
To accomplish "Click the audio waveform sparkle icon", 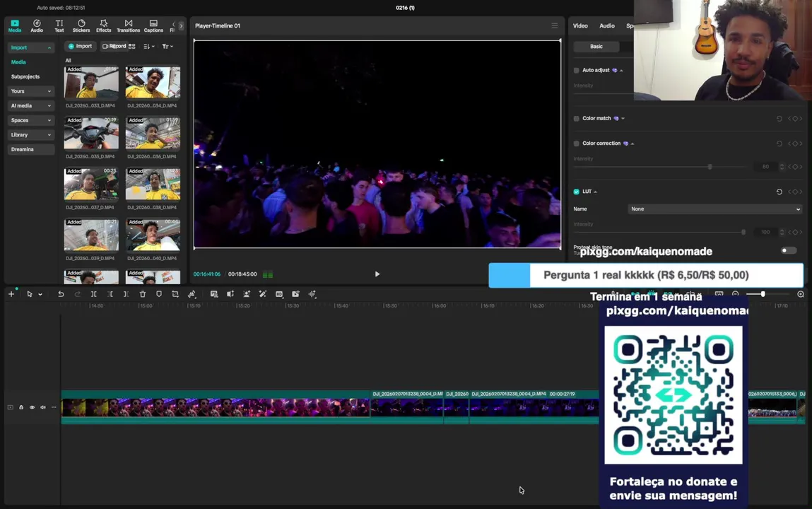I will click(312, 294).
